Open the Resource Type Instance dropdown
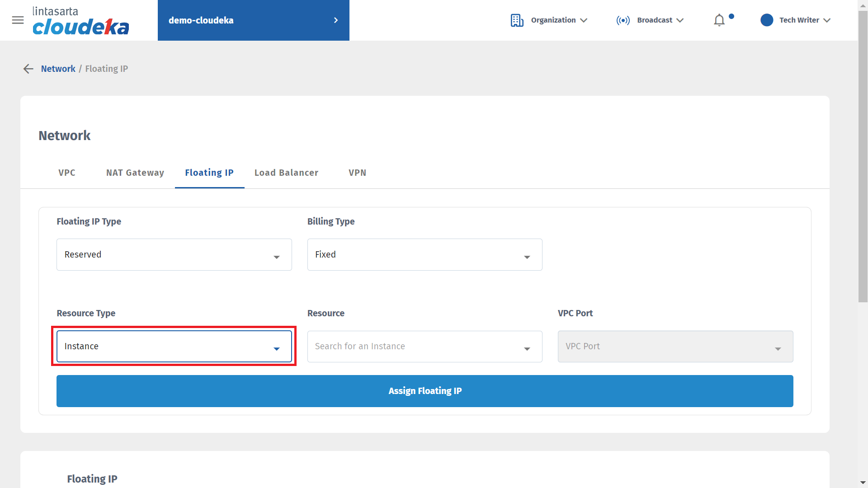Screen dimensions: 868x488 (174, 347)
